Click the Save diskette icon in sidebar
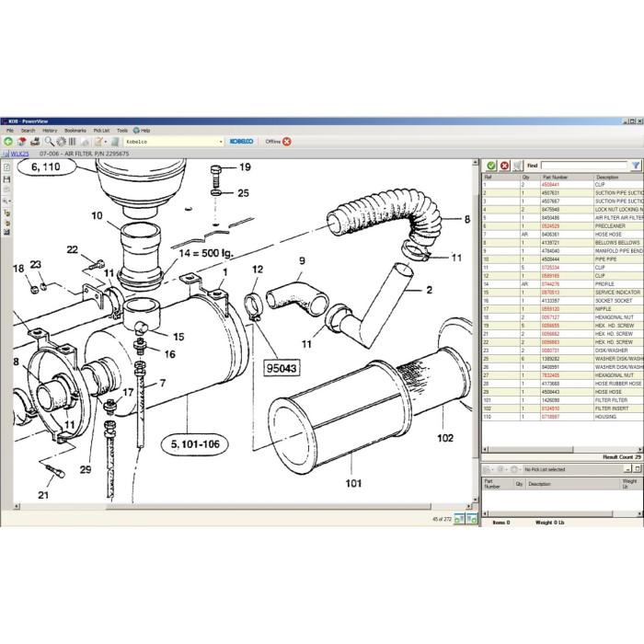The width and height of the screenshot is (644, 644). (x=6, y=179)
